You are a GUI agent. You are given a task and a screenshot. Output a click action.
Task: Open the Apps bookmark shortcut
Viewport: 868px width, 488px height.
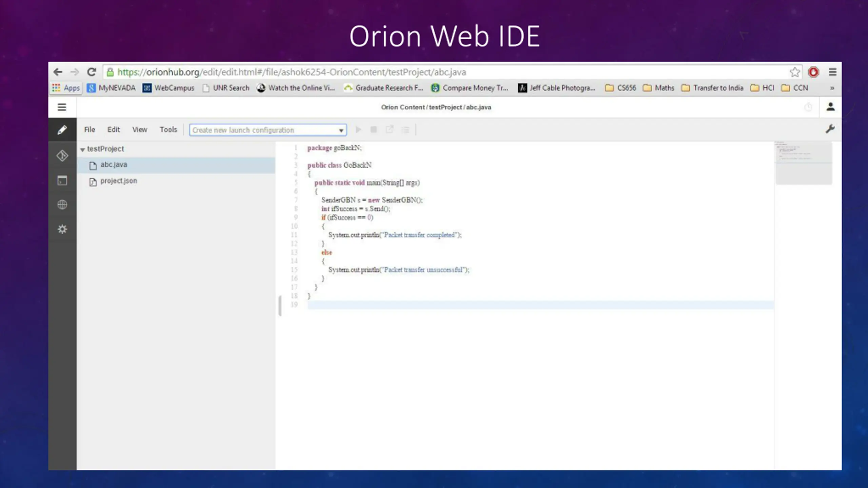(66, 88)
